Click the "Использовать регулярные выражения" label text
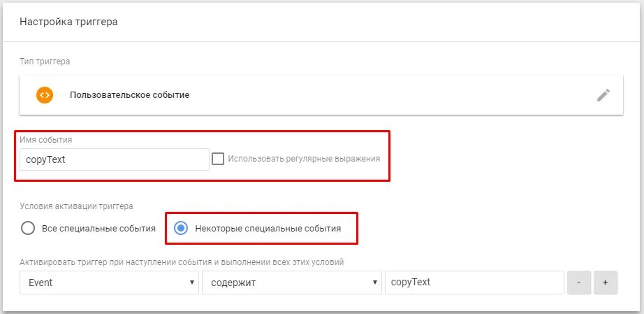This screenshot has width=644, height=314. click(x=304, y=159)
